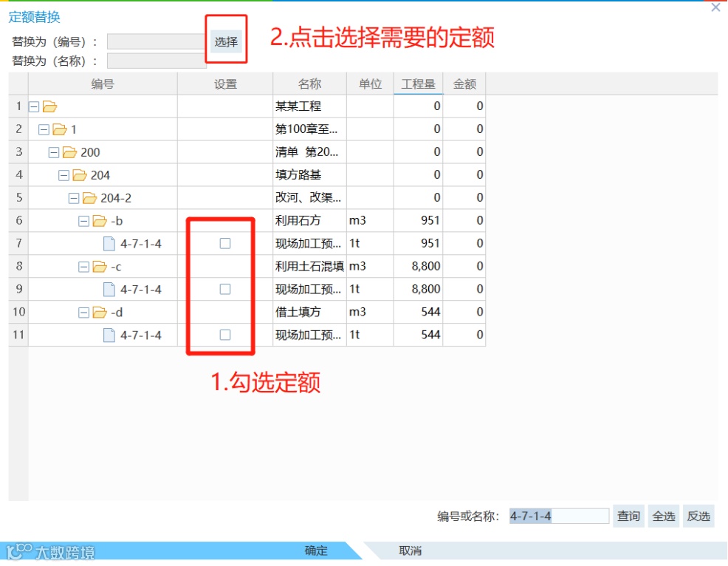This screenshot has width=728, height=566.
Task: Check the checkbox for 4-7-1-4 under -b
Action: [225, 244]
